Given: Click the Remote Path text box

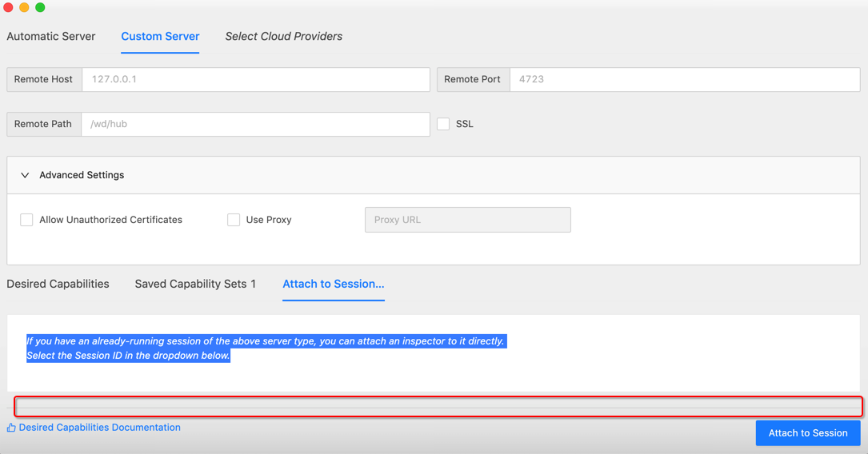Looking at the screenshot, I should pos(255,124).
